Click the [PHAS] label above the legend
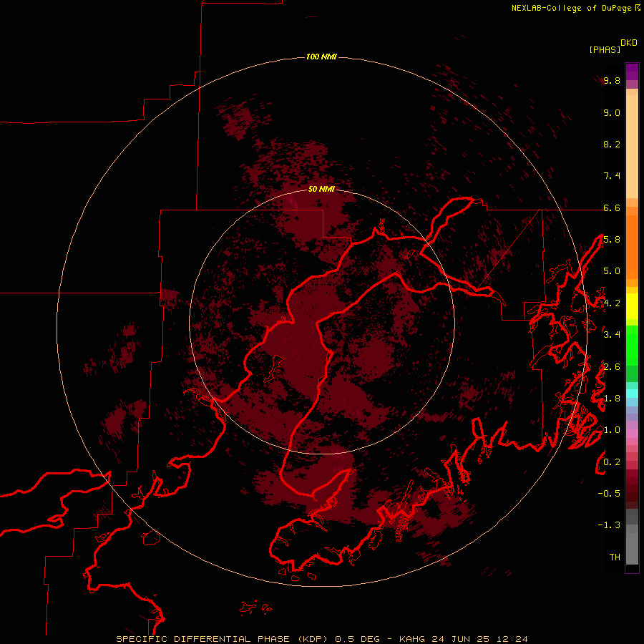The width and height of the screenshot is (644, 644). [605, 49]
